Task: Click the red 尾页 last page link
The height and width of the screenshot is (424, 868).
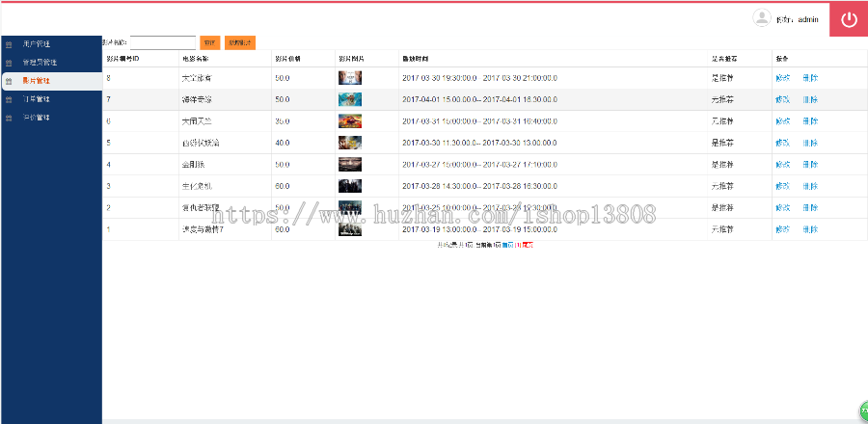Action: [528, 245]
